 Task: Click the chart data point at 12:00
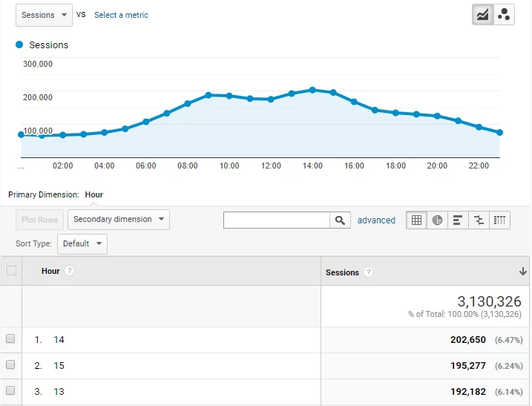coord(271,99)
